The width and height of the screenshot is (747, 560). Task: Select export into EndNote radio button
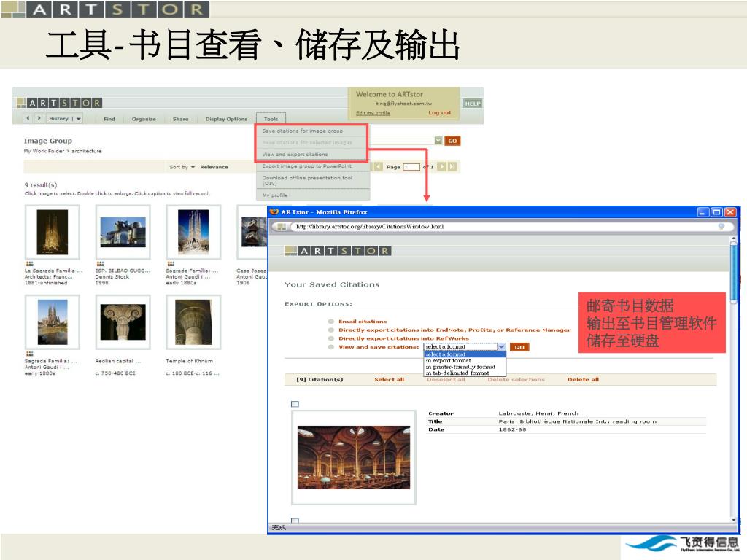[x=330, y=330]
